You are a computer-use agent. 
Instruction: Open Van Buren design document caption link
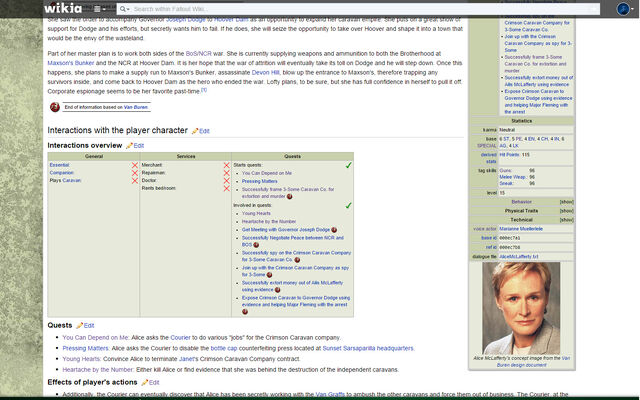point(533,362)
